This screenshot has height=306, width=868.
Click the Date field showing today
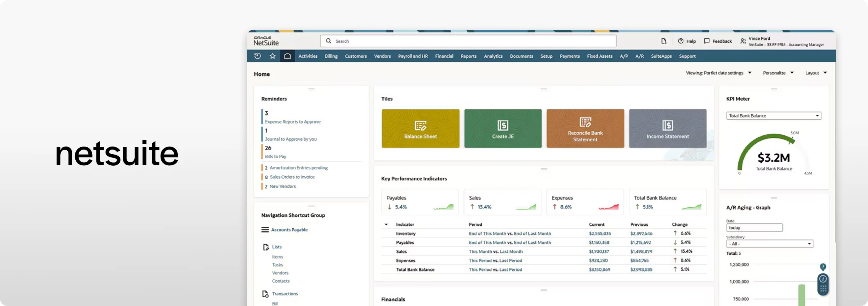[754, 228]
